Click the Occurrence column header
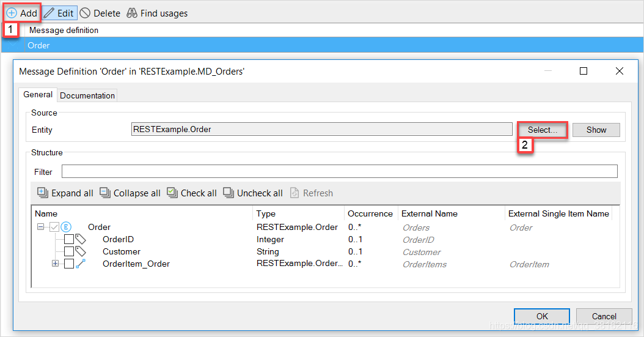The width and height of the screenshot is (644, 337). (371, 213)
